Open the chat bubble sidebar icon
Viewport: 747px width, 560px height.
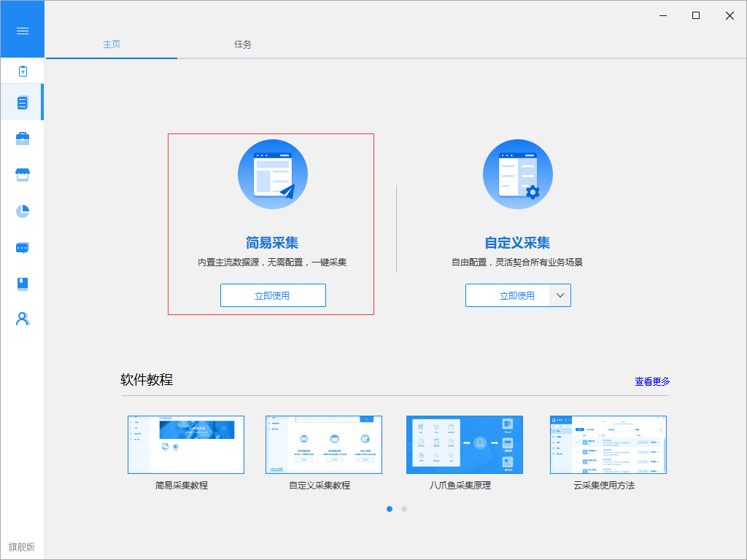click(23, 248)
